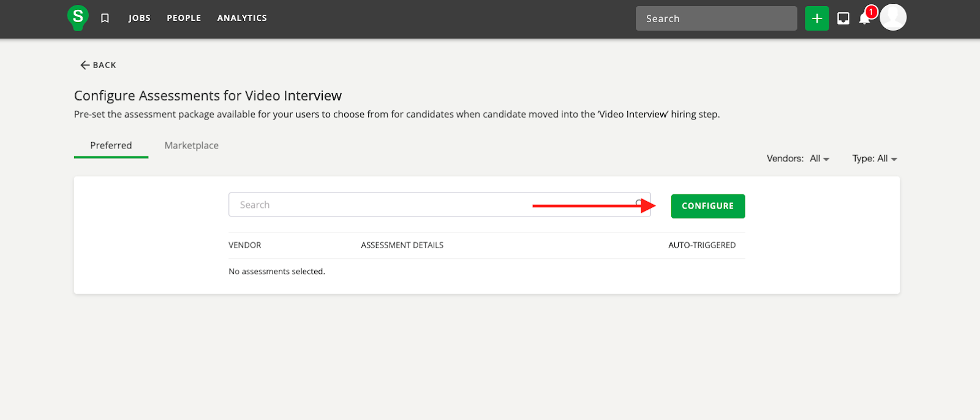The image size is (980, 420).
Task: Select the Preferred tab
Action: click(x=111, y=145)
